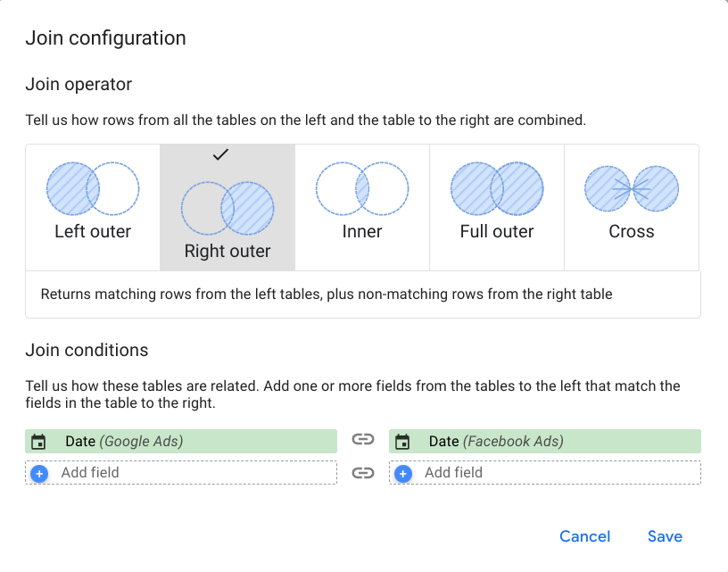The width and height of the screenshot is (728, 572).
Task: Open the Date (Facebook Ads) field chip
Action: click(x=545, y=441)
